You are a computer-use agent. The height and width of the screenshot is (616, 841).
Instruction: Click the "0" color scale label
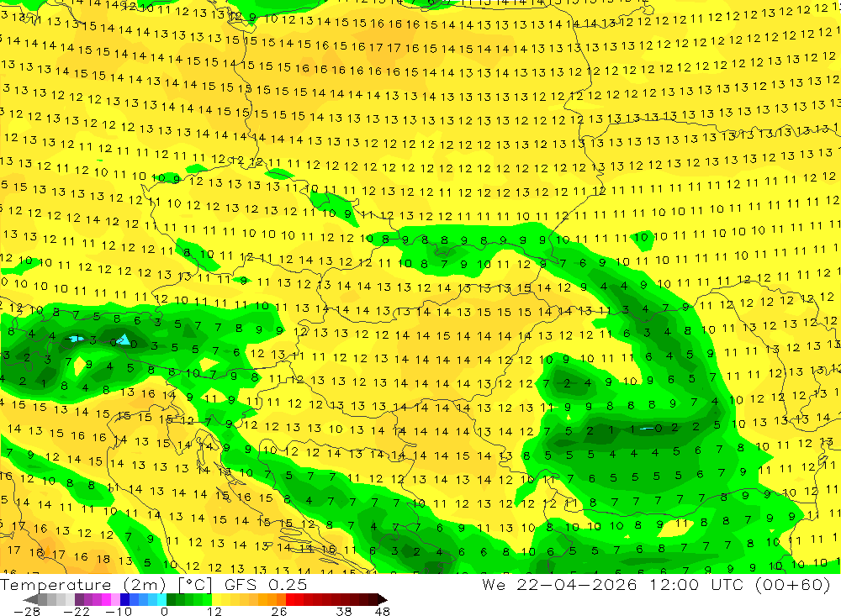(x=165, y=611)
